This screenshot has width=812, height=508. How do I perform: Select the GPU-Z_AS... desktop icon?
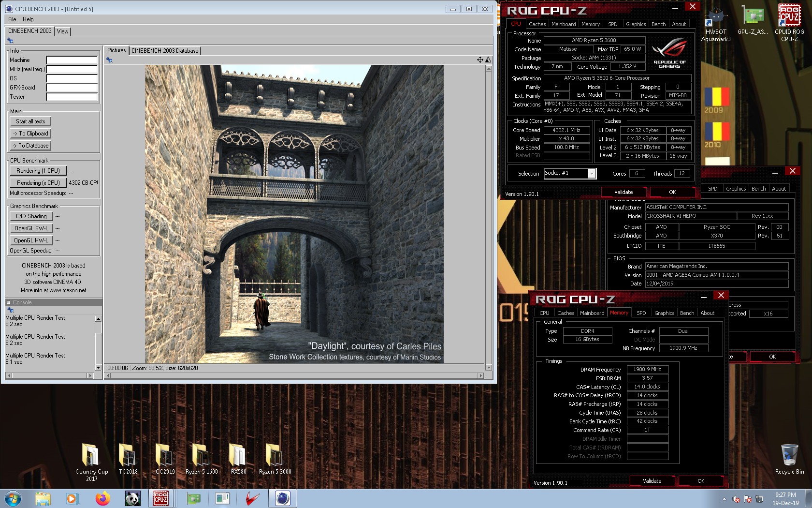point(753,20)
